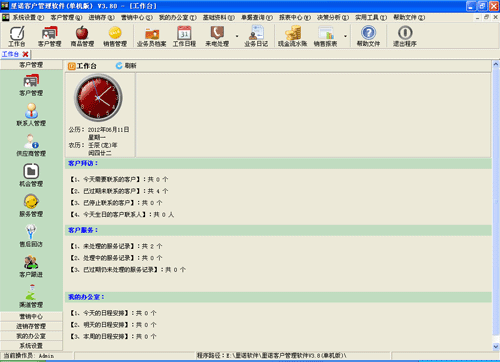Expand dropdown arrow next to 销售报表
The width and height of the screenshot is (500, 362).
click(345, 36)
